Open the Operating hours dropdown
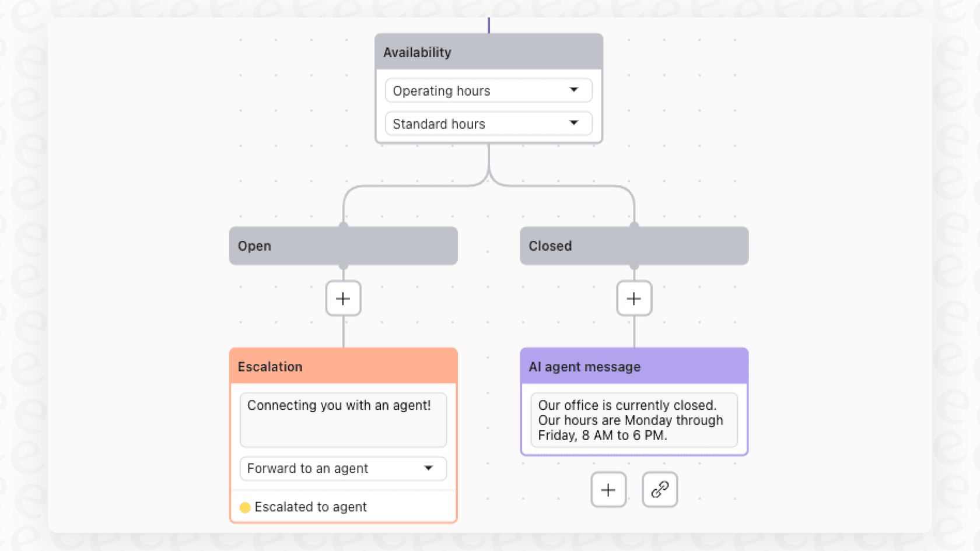 tap(488, 90)
